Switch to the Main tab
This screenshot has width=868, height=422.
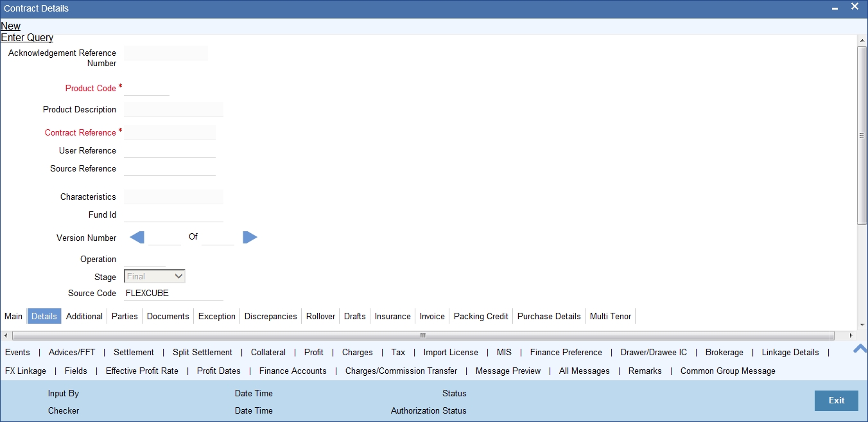[13, 316]
